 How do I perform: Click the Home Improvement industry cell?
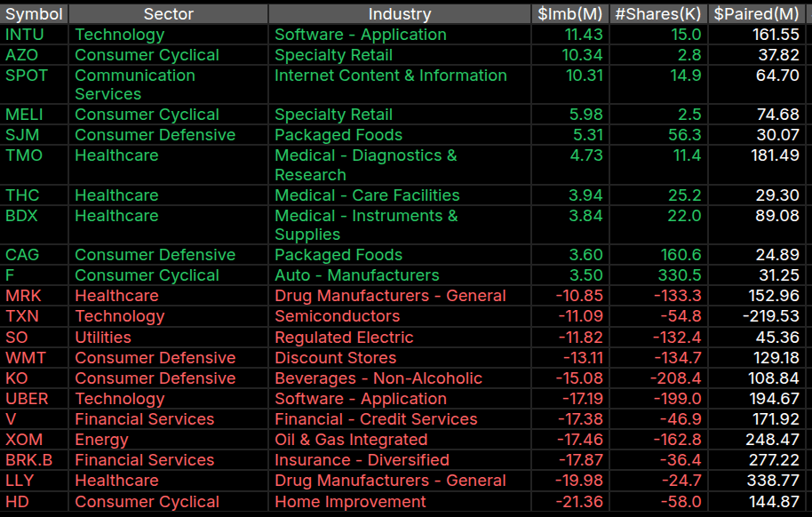(x=399, y=502)
